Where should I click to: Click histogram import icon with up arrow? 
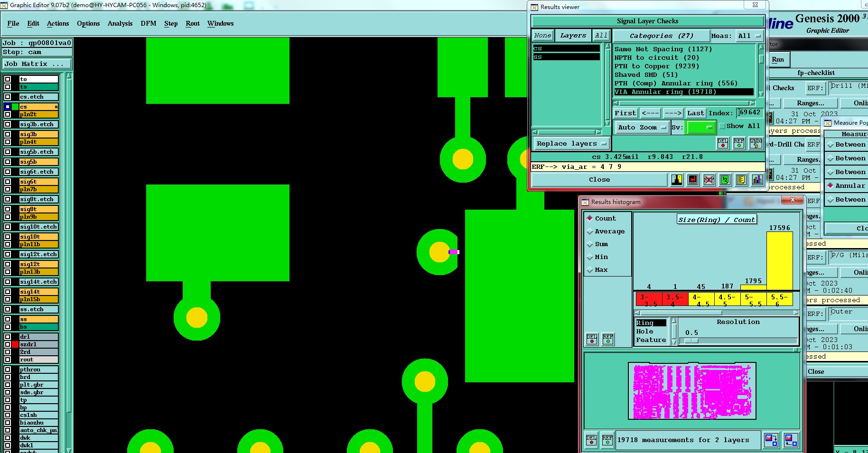click(791, 440)
